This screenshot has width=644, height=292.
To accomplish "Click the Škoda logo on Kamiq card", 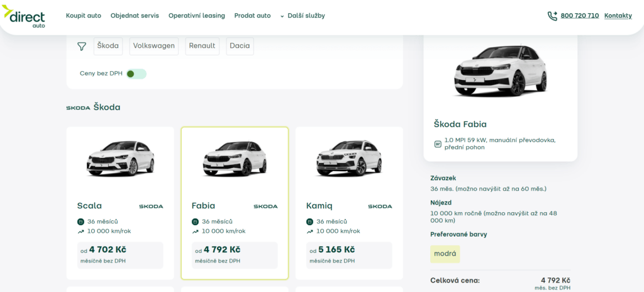I will (380, 206).
